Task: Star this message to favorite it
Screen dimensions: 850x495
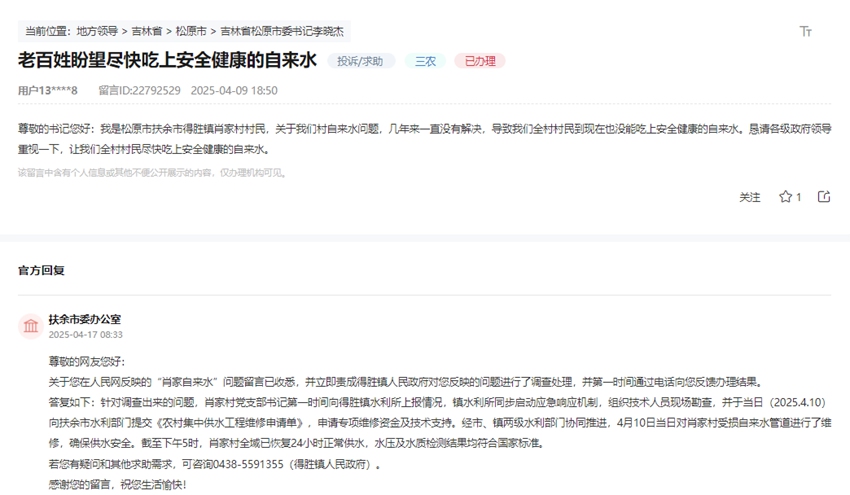Action: point(785,197)
